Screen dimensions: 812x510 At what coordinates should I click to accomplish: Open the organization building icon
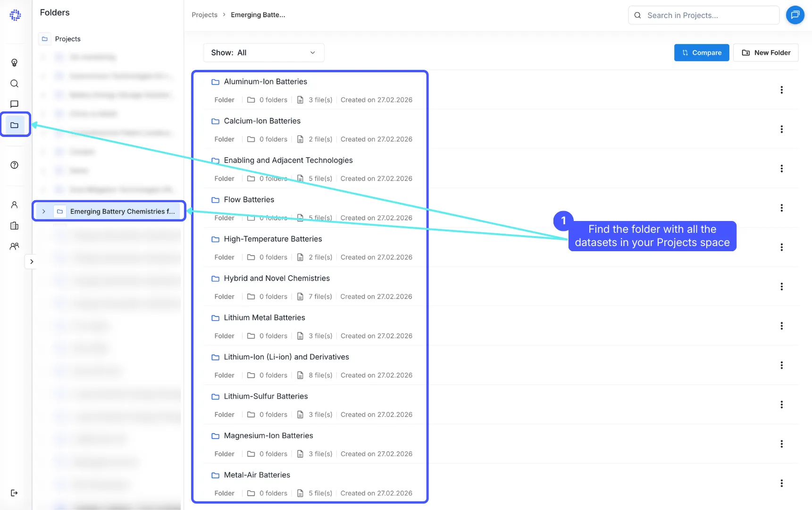coord(14,226)
